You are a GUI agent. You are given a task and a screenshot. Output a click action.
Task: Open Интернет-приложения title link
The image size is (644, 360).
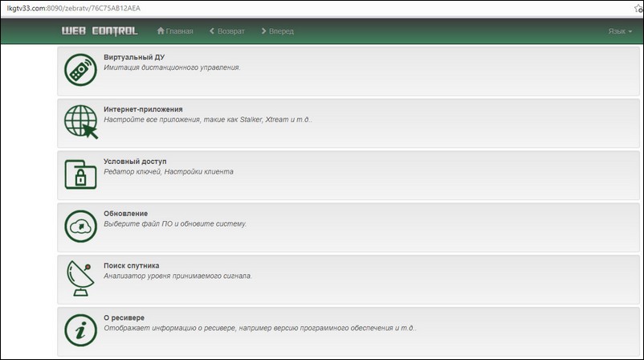click(x=143, y=109)
